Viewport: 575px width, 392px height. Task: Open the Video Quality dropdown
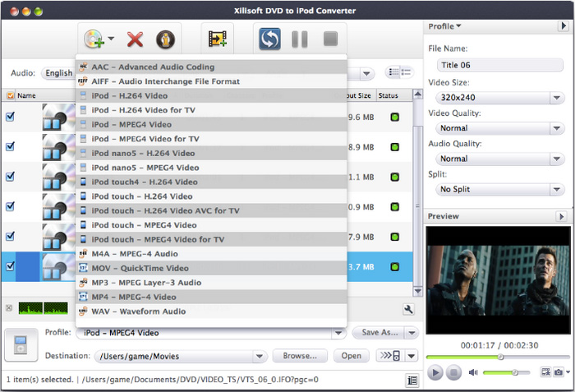click(500, 128)
